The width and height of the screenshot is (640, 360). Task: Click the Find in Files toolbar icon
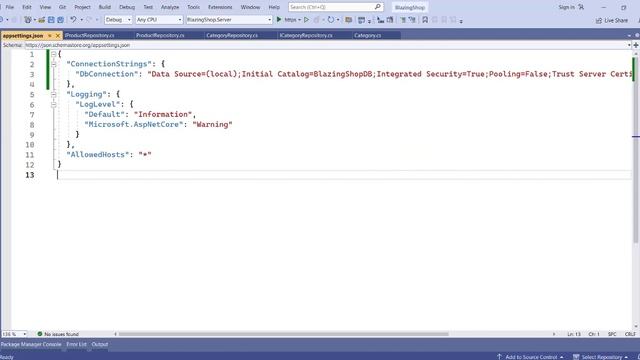click(x=349, y=20)
